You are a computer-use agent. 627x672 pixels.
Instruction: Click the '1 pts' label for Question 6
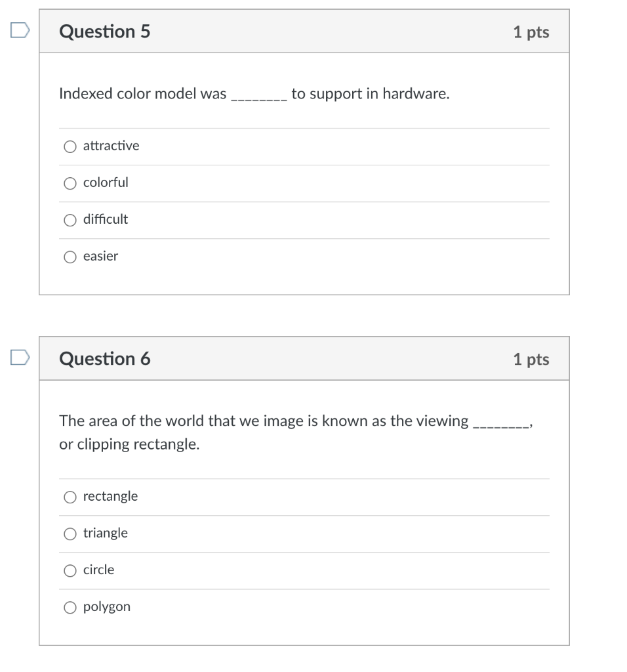coord(532,359)
